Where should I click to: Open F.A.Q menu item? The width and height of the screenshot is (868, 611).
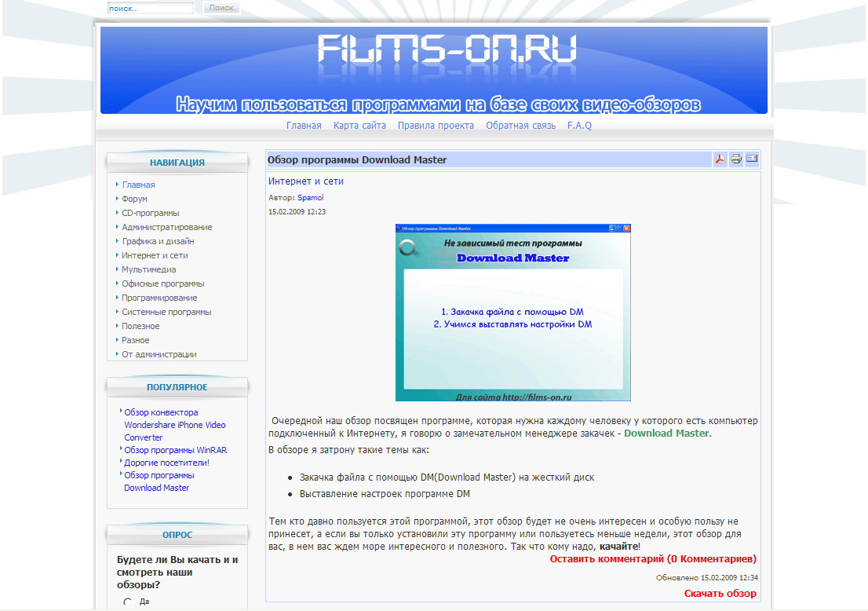tap(579, 126)
